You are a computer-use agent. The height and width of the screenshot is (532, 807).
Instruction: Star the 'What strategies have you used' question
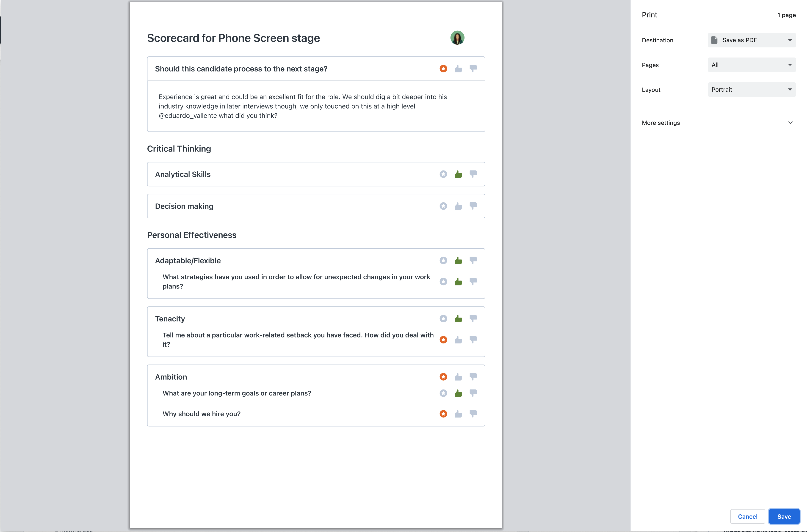click(443, 281)
